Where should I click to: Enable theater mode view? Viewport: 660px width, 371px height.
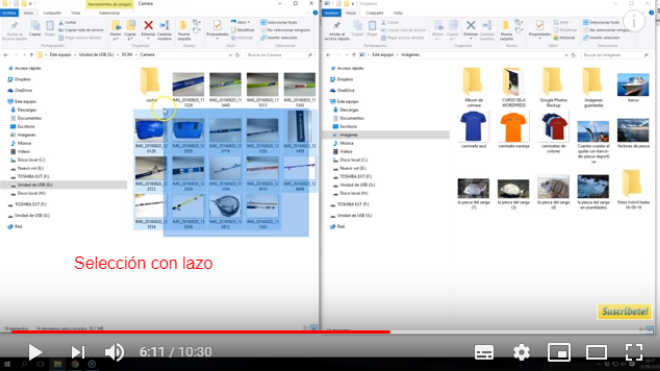click(x=596, y=352)
